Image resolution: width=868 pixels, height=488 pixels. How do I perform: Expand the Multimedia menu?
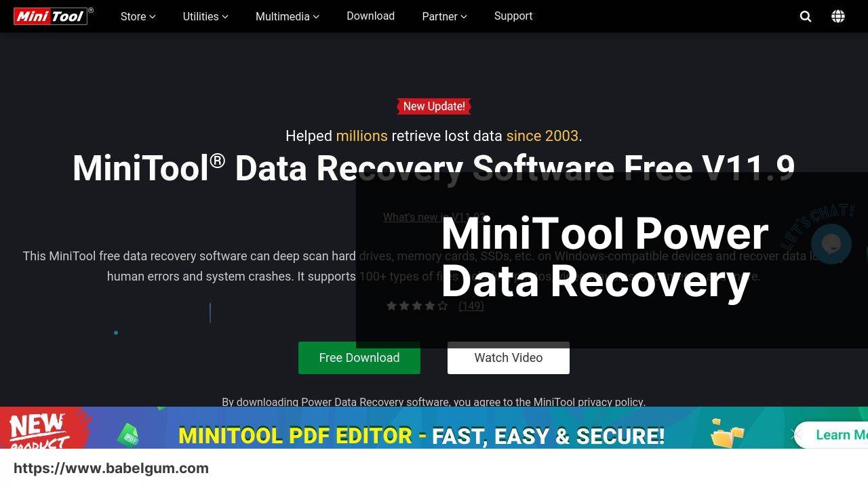click(x=288, y=16)
